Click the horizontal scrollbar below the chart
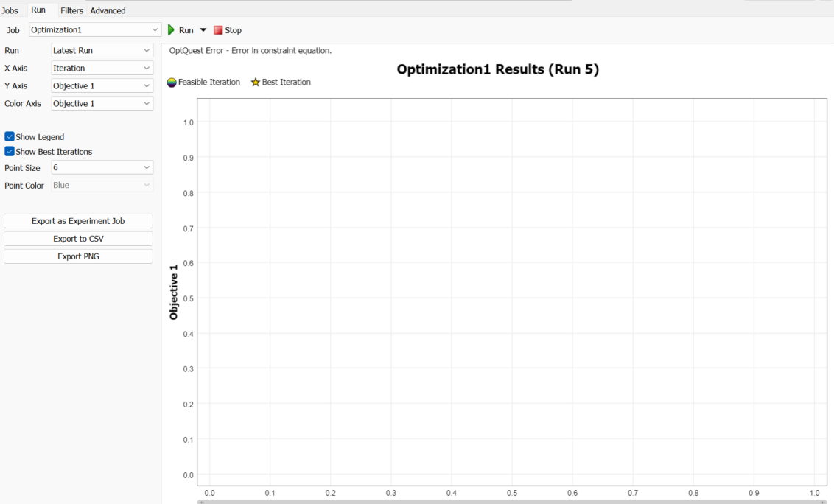The width and height of the screenshot is (834, 504). 511,501
